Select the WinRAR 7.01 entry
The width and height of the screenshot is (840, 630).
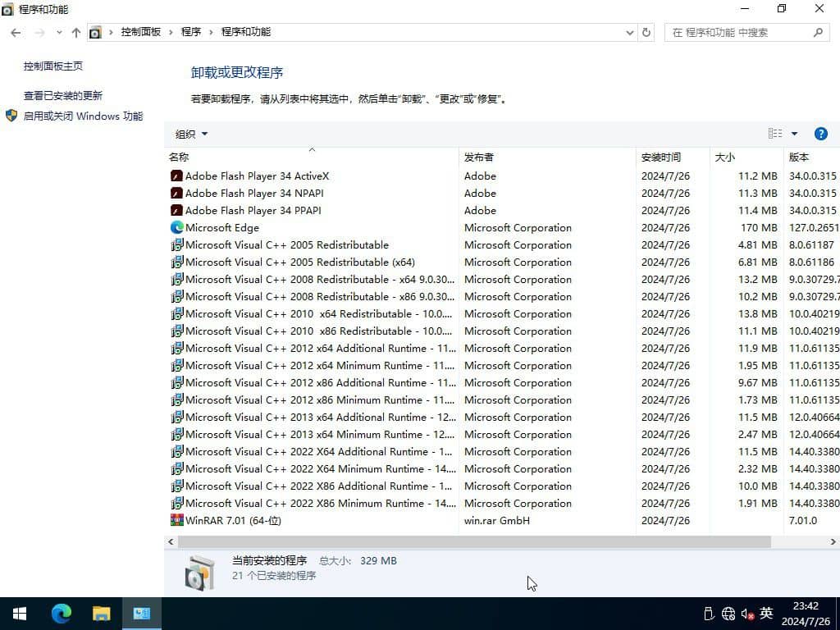(x=235, y=520)
